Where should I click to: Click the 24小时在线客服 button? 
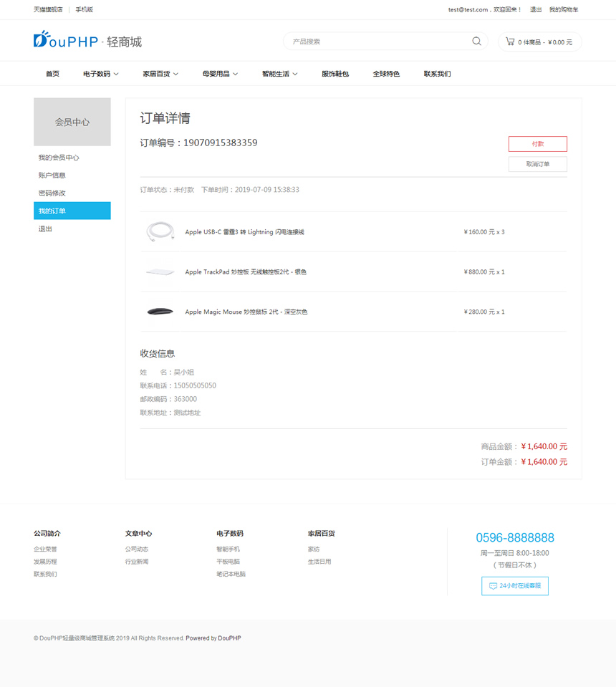[x=515, y=586]
